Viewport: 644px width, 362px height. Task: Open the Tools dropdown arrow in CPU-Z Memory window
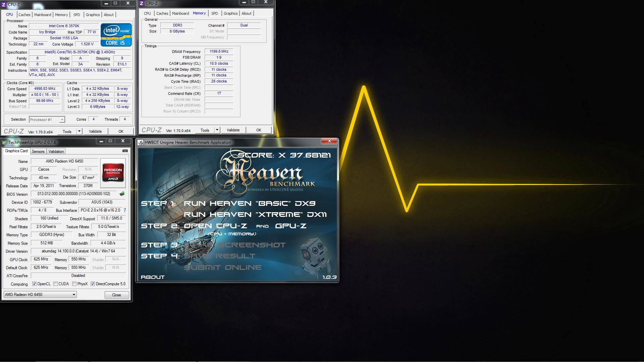click(217, 130)
